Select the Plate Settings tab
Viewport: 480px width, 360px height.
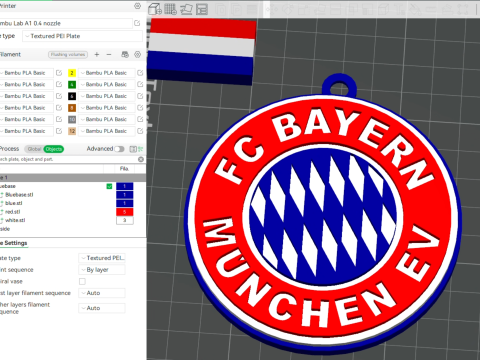point(13,243)
